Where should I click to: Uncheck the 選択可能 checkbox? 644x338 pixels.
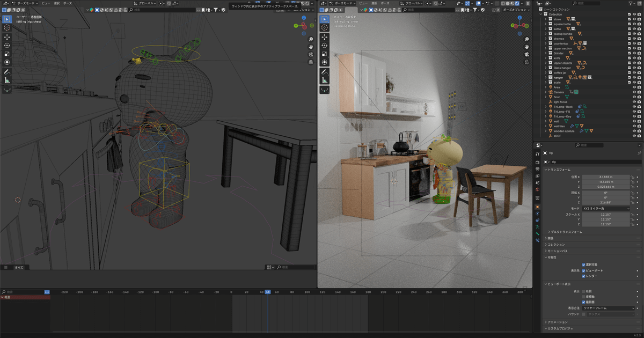tap(584, 264)
